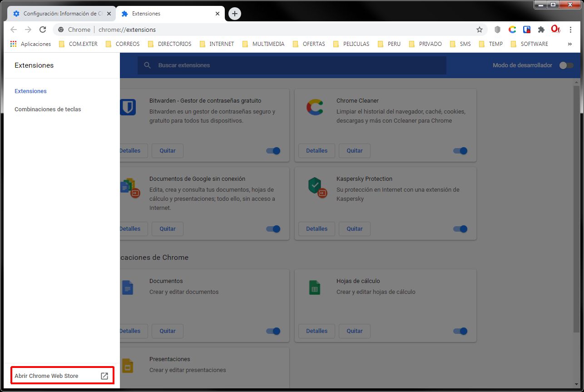Screen dimensions: 584x392
Task: Reload the page with the refresh icon
Action: click(x=43, y=30)
